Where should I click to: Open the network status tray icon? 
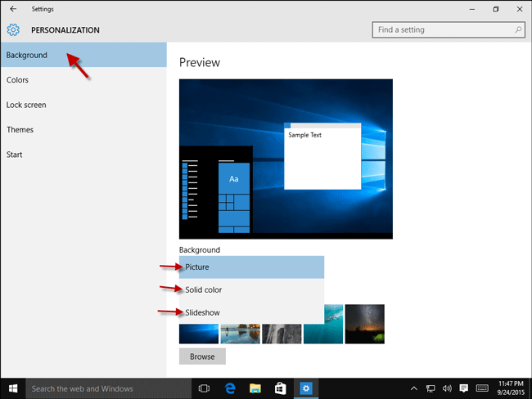point(431,388)
